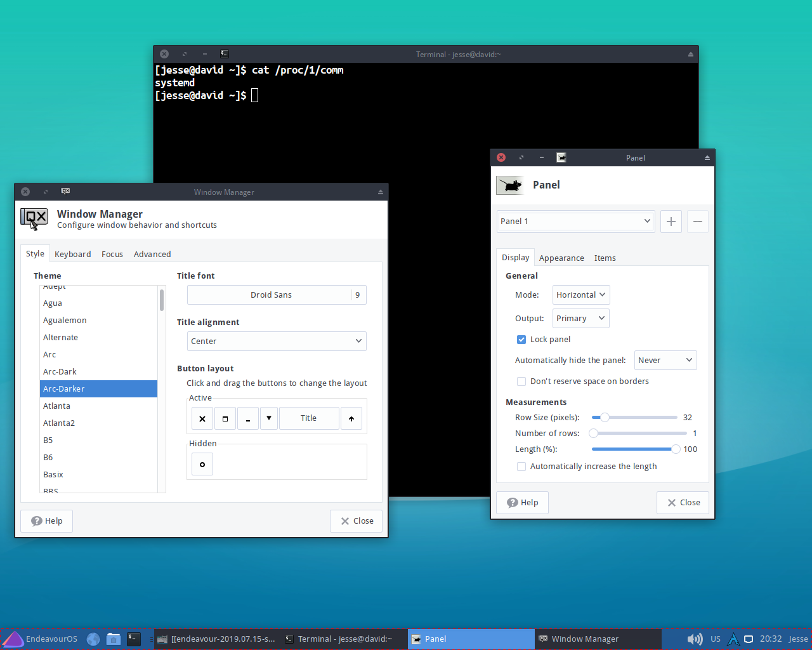This screenshot has height=650, width=812.
Task: Click the Hide underscore icon in Active layout
Action: click(248, 418)
